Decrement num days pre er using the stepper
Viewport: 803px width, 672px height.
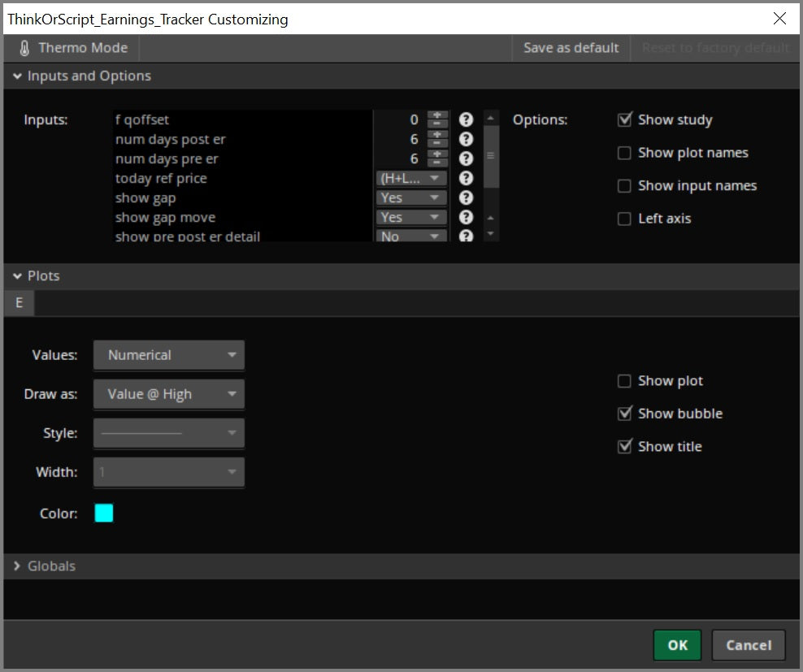click(x=436, y=163)
